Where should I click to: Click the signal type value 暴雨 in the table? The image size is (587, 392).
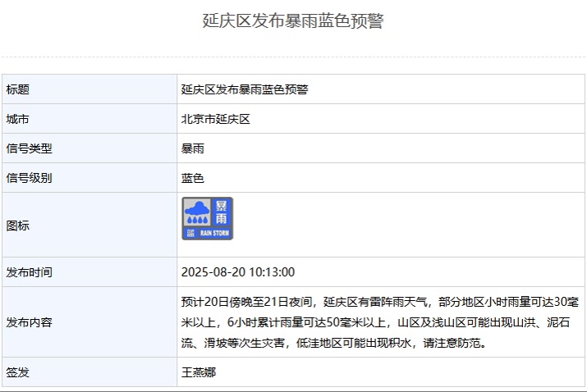click(x=193, y=148)
